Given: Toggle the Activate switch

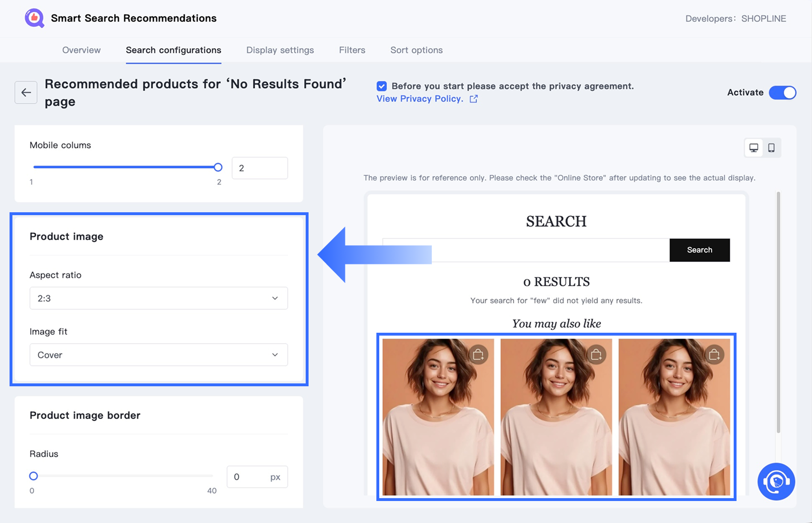Looking at the screenshot, I should tap(782, 92).
